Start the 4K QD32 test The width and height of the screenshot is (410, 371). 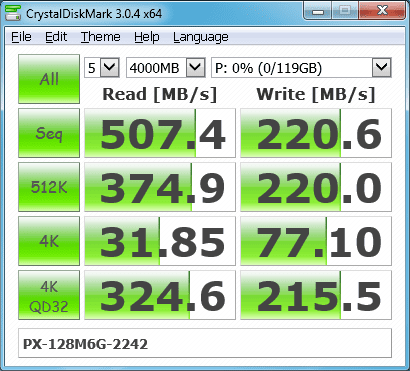tap(49, 295)
